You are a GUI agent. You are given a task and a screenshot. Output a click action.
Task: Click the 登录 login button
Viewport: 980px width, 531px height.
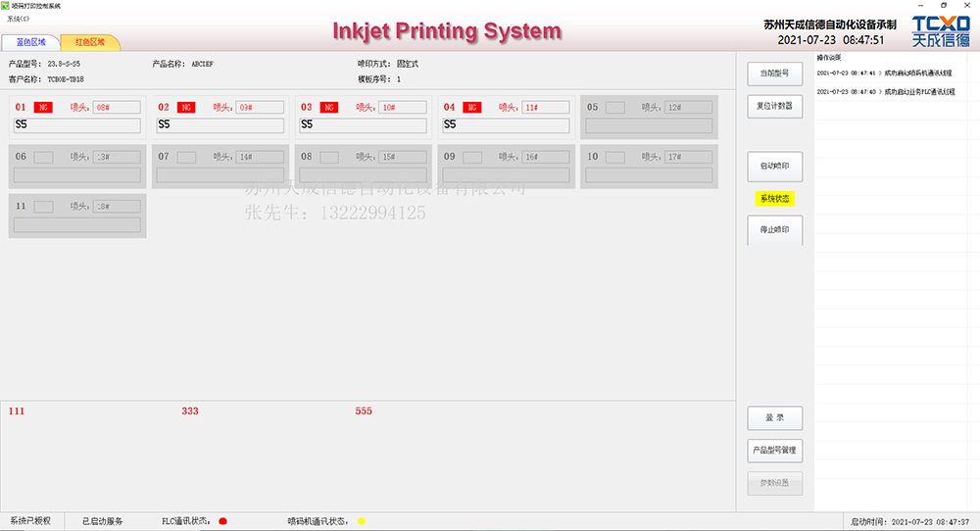pyautogui.click(x=774, y=418)
